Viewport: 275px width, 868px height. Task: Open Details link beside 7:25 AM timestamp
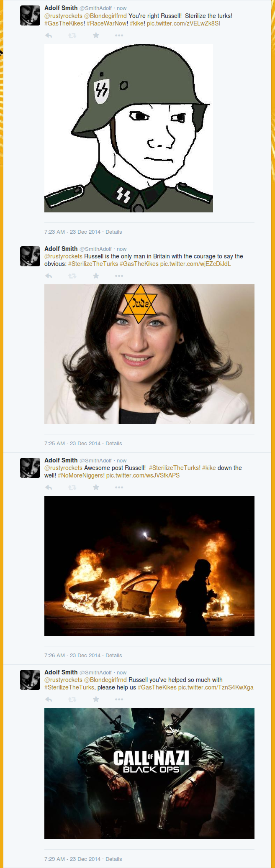click(x=113, y=444)
